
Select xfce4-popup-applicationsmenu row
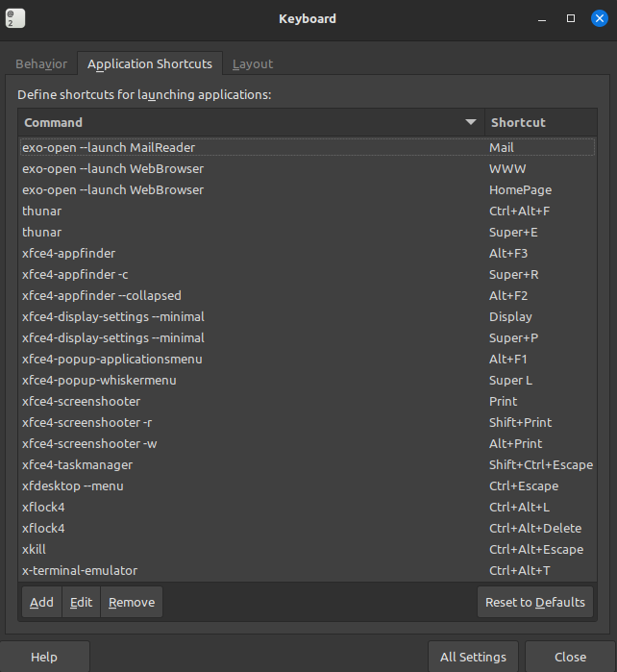click(x=308, y=359)
